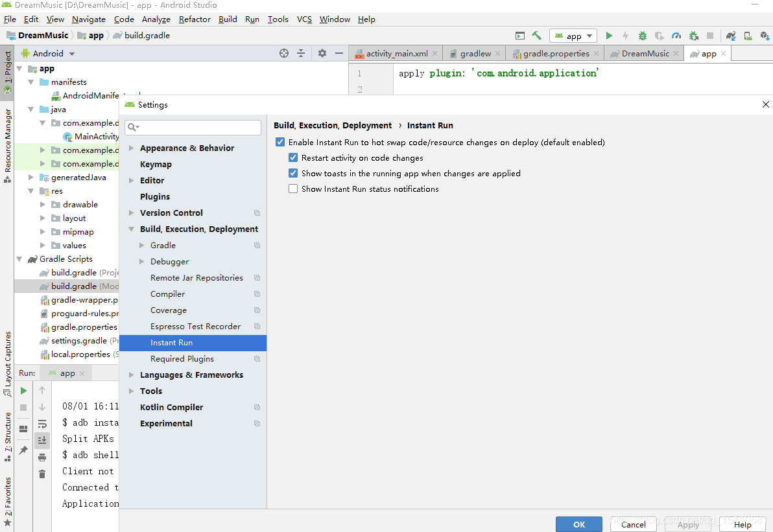The width and height of the screenshot is (773, 532).
Task: Click Cancel button in Settings
Action: coord(633,524)
